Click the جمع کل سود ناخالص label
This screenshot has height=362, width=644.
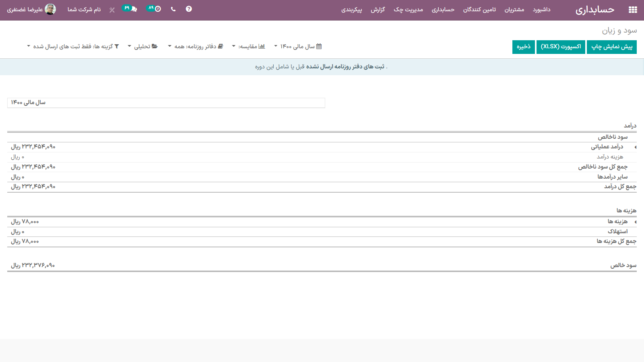[603, 167]
